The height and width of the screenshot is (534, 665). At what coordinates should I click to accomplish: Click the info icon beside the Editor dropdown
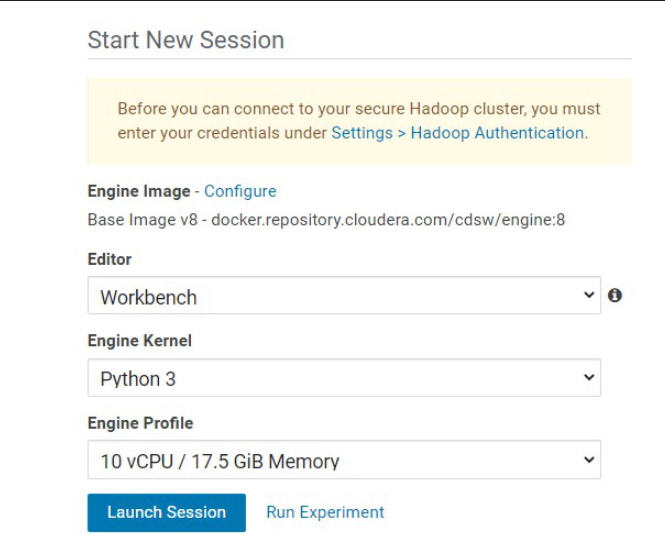tap(615, 295)
